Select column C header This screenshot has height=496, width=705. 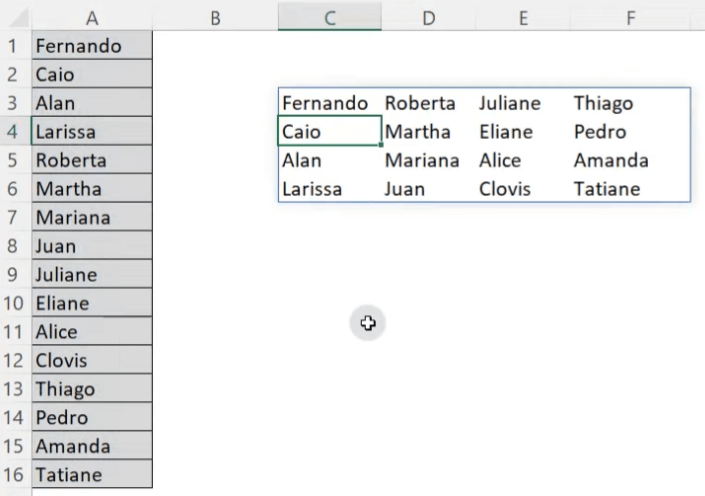[330, 18]
